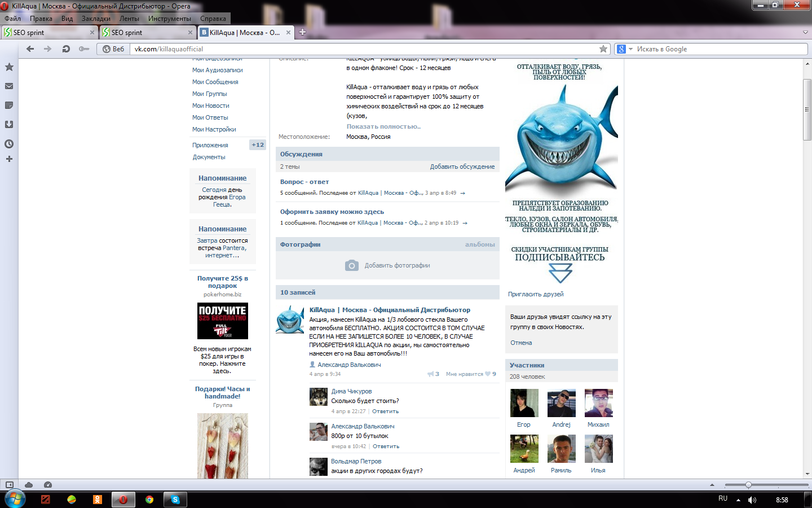Open the History clock panel in sidebar
812x508 pixels.
9,144
